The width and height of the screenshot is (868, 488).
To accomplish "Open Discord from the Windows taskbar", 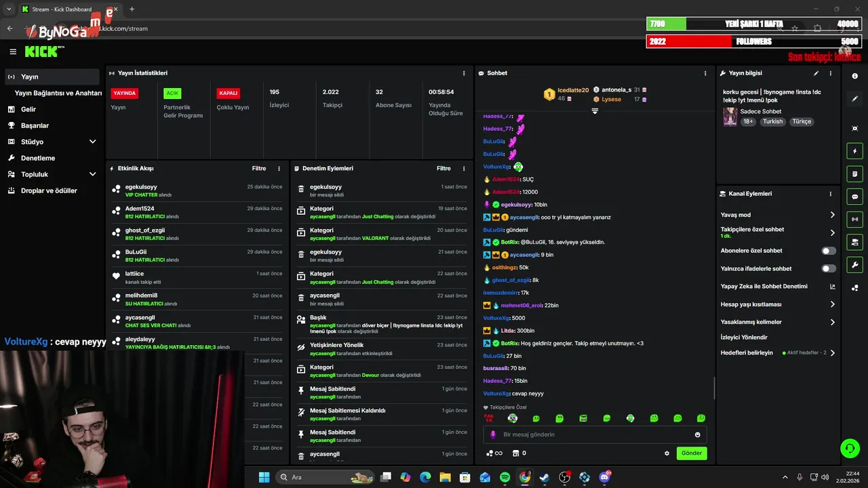I will (x=604, y=477).
